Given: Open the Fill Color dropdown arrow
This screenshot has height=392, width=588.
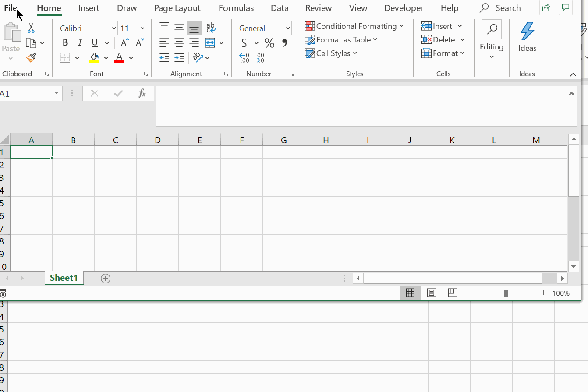Looking at the screenshot, I should [106, 57].
